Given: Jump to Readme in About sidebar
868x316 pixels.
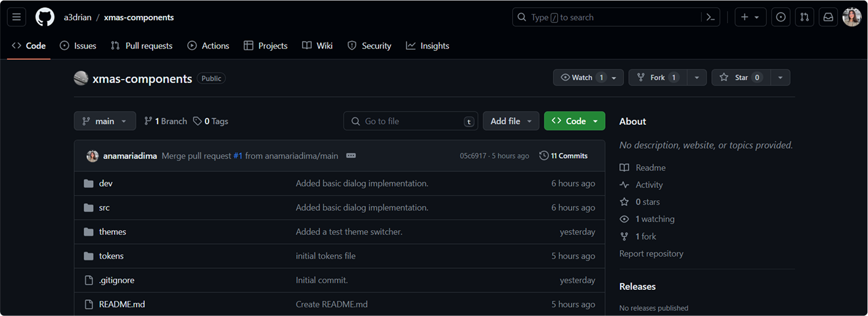Looking at the screenshot, I should pos(643,168).
